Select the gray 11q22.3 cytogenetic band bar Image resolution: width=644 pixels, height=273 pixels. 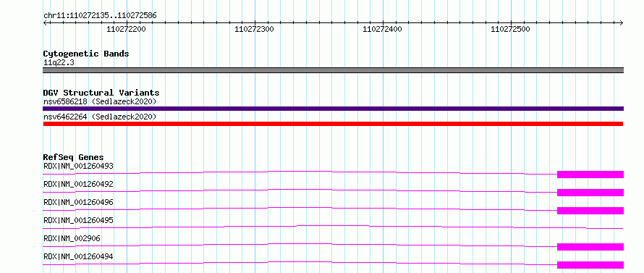[x=333, y=70]
